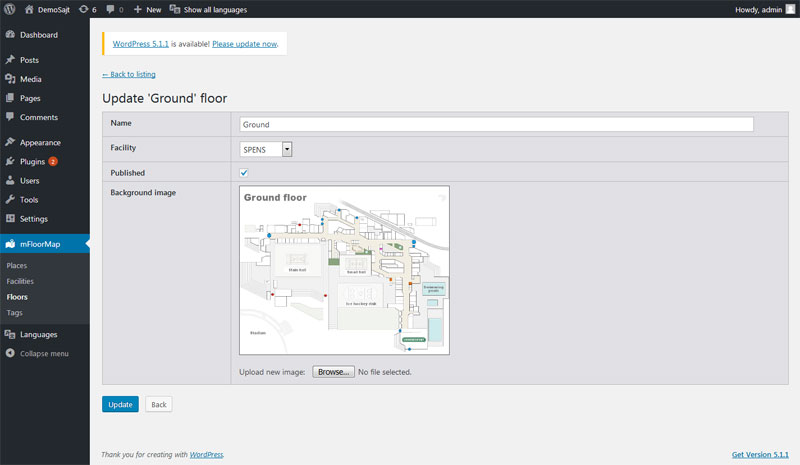
Task: Click Browse to upload new image
Action: coord(333,372)
